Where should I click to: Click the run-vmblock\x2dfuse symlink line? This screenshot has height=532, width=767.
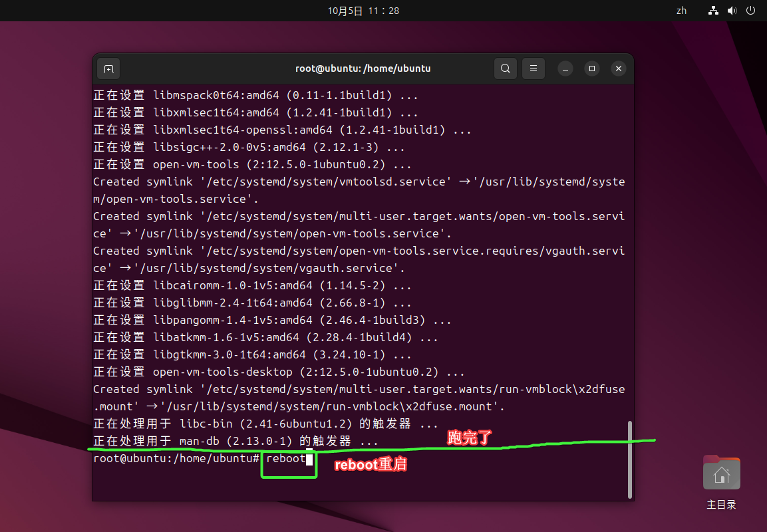359,398
